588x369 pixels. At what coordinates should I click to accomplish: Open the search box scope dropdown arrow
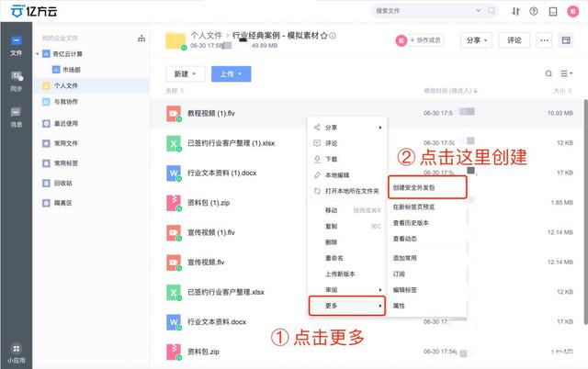pyautogui.click(x=479, y=10)
